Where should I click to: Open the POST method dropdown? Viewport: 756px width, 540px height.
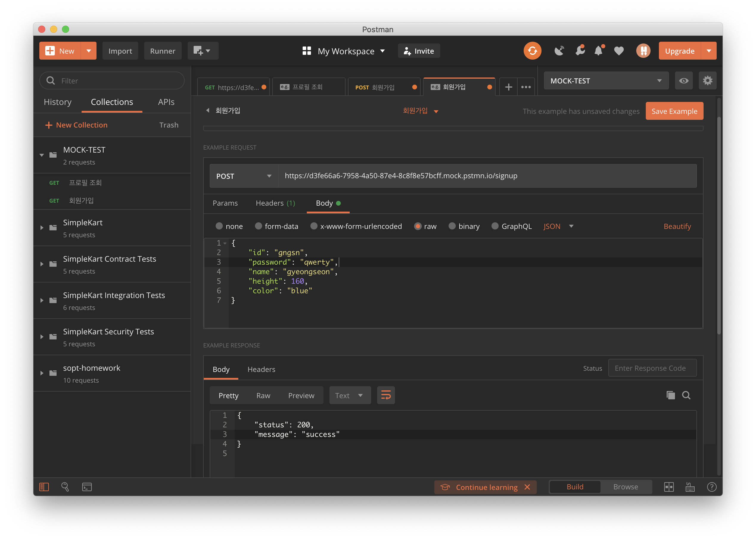(244, 176)
